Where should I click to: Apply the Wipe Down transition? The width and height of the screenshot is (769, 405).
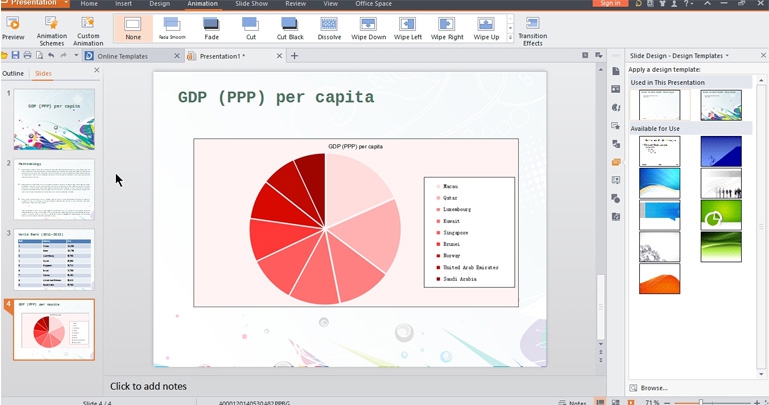[x=368, y=28]
